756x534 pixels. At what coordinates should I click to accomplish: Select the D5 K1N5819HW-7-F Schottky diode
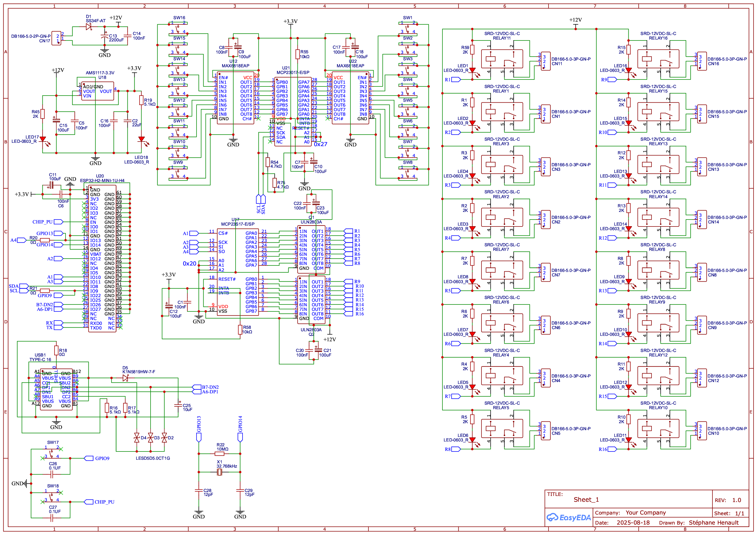coord(125,378)
